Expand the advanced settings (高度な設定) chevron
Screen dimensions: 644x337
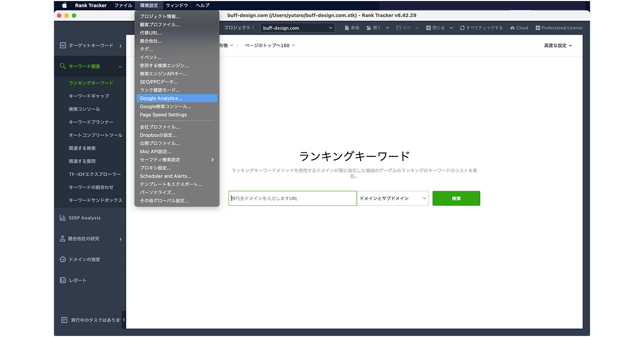pos(570,46)
